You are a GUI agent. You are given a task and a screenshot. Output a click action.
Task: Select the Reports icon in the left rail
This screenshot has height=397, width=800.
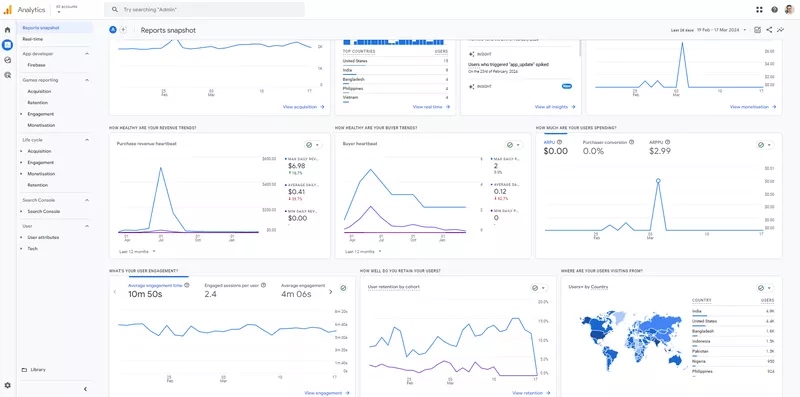pos(7,45)
